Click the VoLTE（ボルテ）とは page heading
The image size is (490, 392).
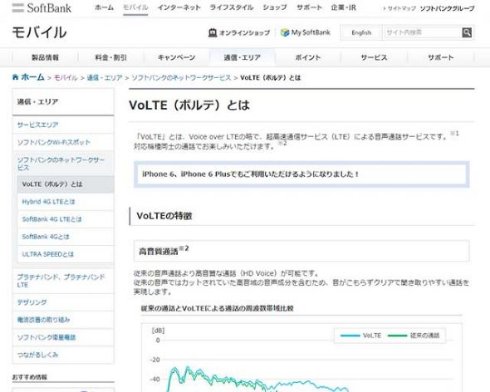[x=189, y=105]
